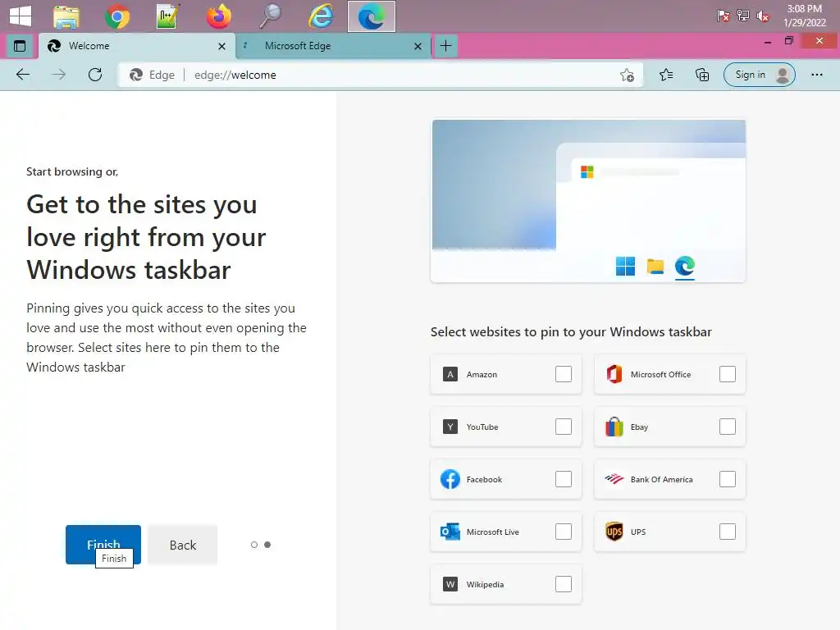Click the Bank Of America logo
The height and width of the screenshot is (630, 840).
point(614,479)
